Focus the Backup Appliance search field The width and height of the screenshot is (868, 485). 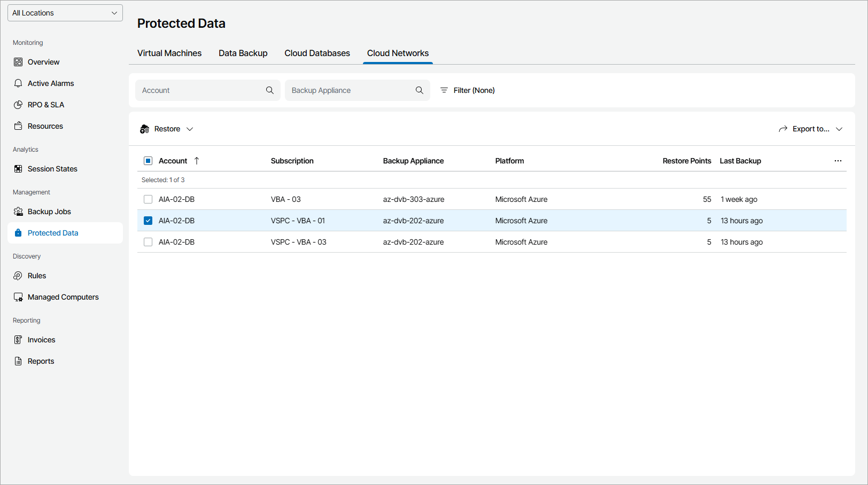tap(350, 90)
